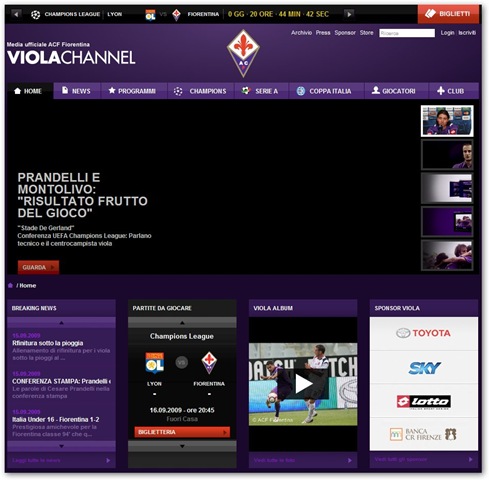Click the Champions League ball icon in ticker
This screenshot has width=489, height=480.
click(x=35, y=14)
